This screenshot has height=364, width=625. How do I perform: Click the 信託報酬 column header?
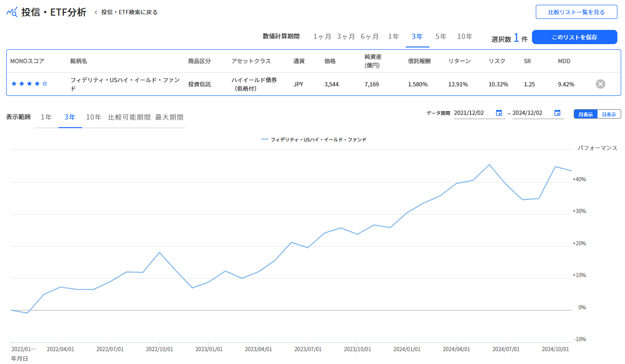pos(420,61)
